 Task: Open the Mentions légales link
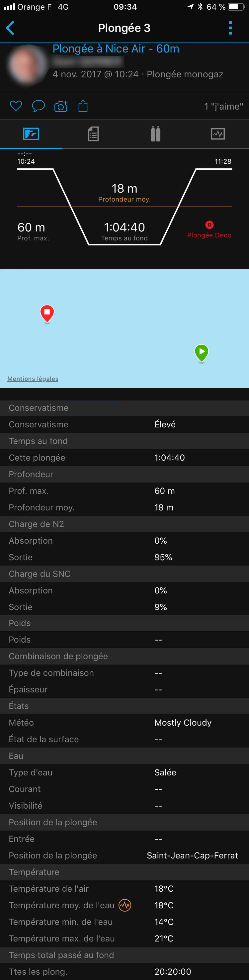tap(33, 379)
